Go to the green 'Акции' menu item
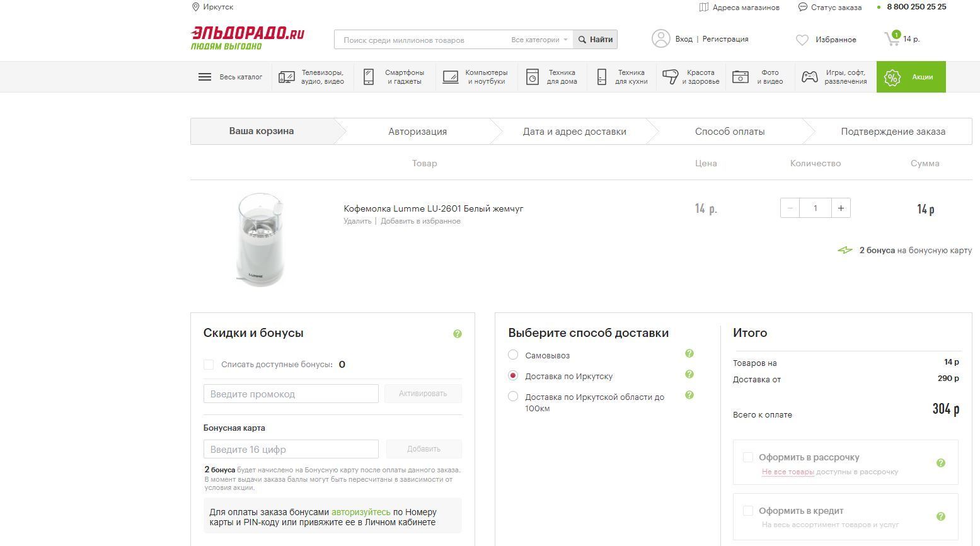 tap(911, 77)
